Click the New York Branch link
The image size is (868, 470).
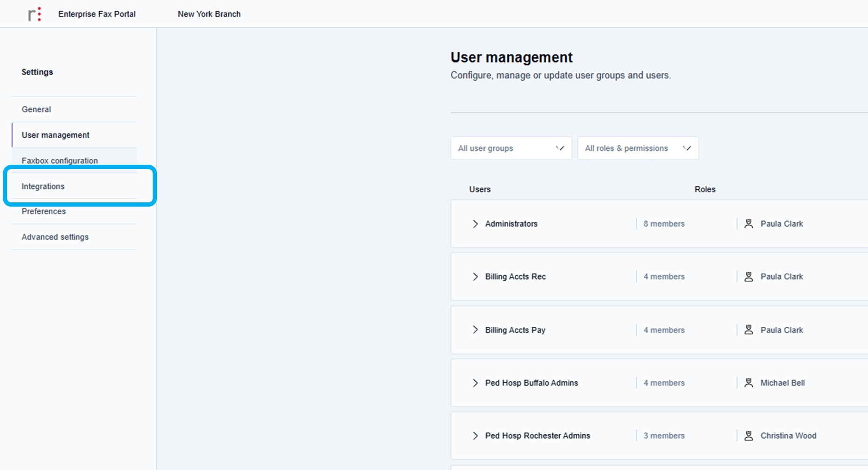coord(209,14)
